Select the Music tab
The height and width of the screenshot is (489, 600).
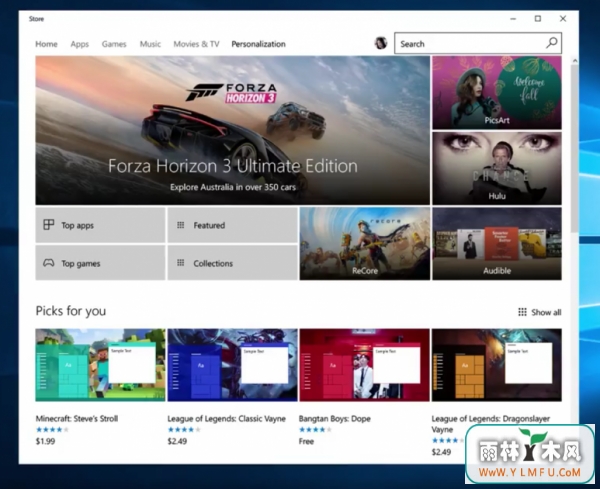150,44
